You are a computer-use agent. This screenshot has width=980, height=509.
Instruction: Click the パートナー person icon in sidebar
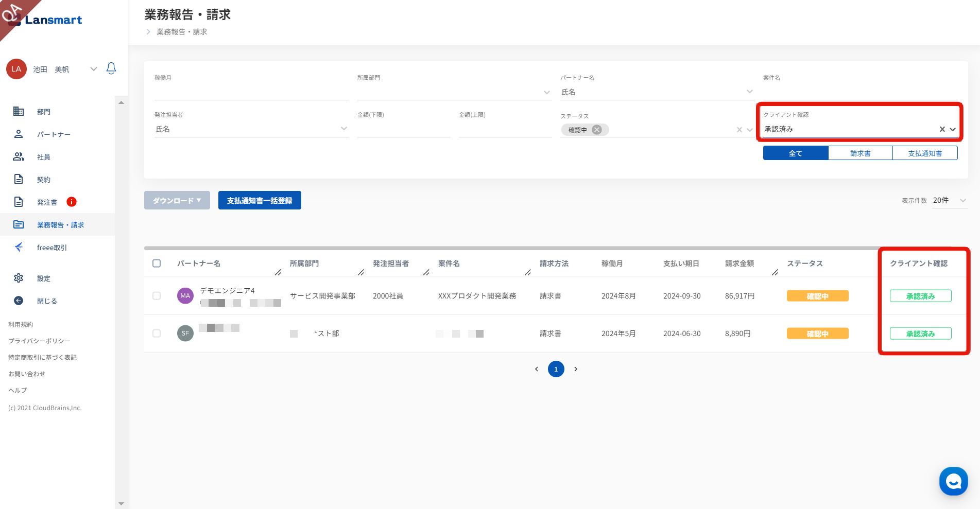point(19,134)
